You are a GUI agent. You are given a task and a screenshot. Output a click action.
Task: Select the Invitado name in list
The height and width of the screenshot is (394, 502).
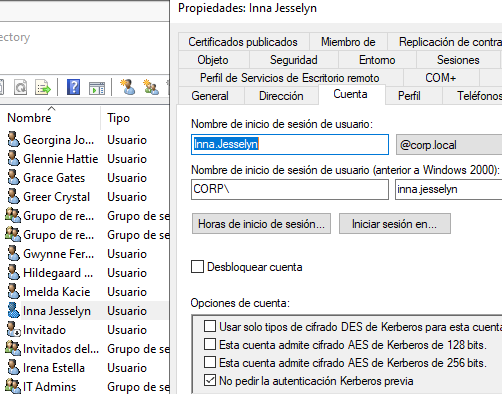[x=44, y=330]
